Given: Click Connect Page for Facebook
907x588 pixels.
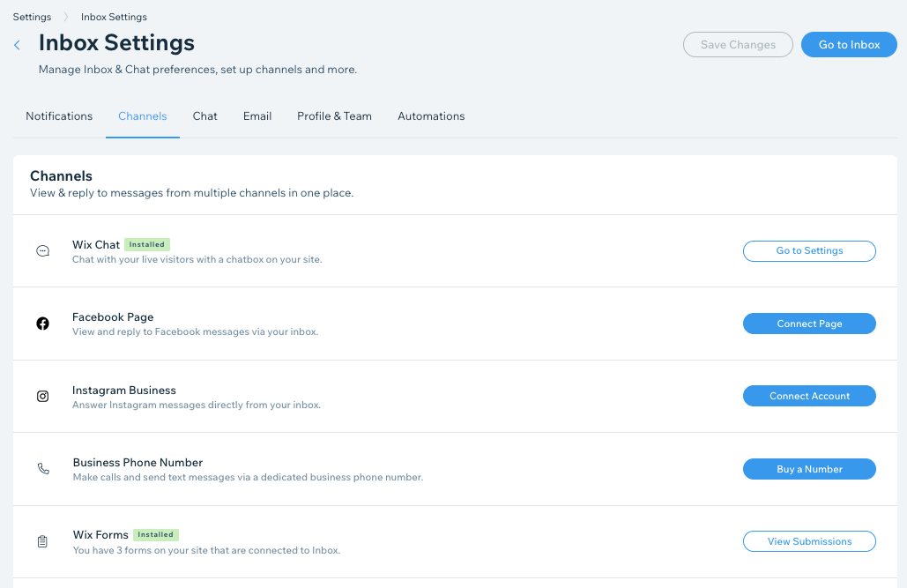Looking at the screenshot, I should tap(808, 323).
